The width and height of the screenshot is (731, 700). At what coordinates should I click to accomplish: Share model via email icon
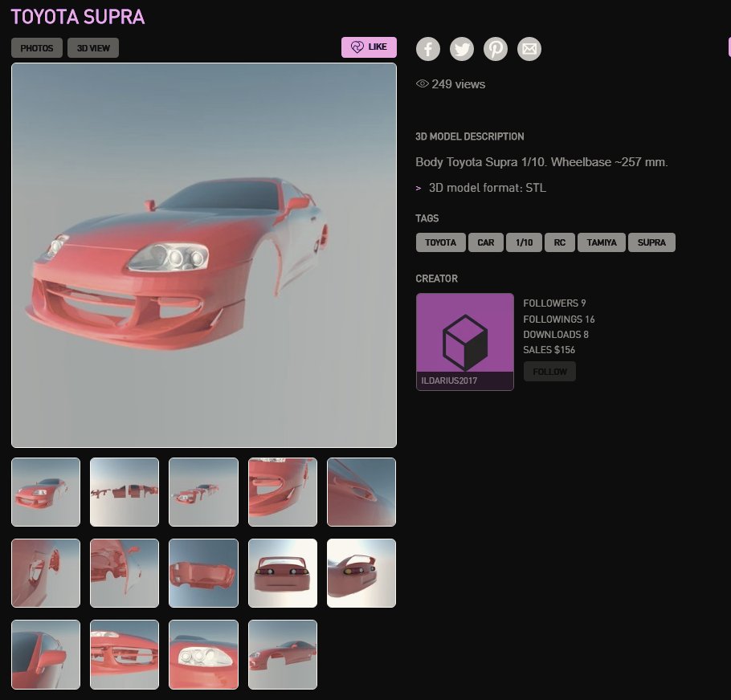pyautogui.click(x=529, y=49)
